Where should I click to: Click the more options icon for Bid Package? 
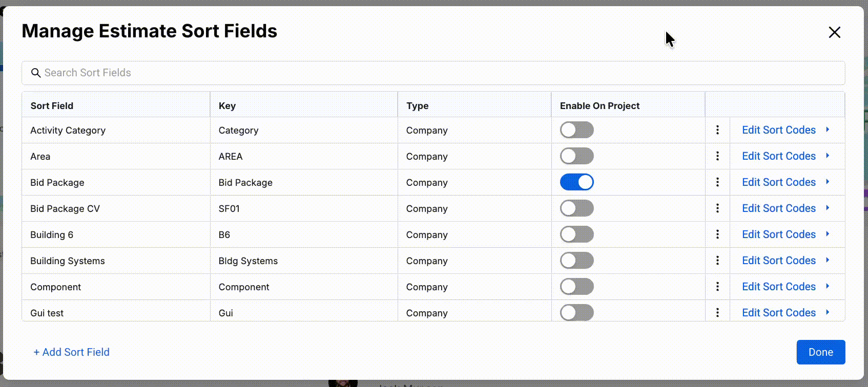(x=717, y=182)
